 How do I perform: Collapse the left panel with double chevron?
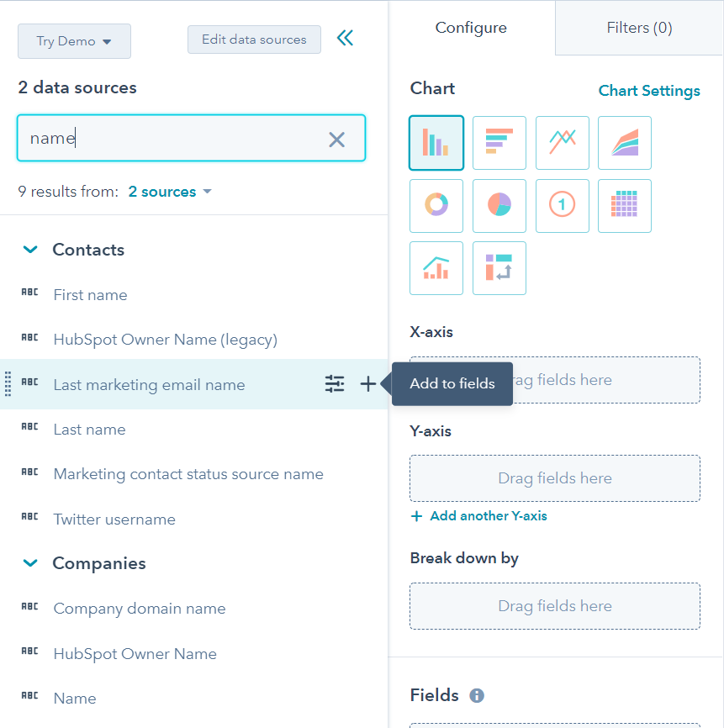click(x=345, y=38)
